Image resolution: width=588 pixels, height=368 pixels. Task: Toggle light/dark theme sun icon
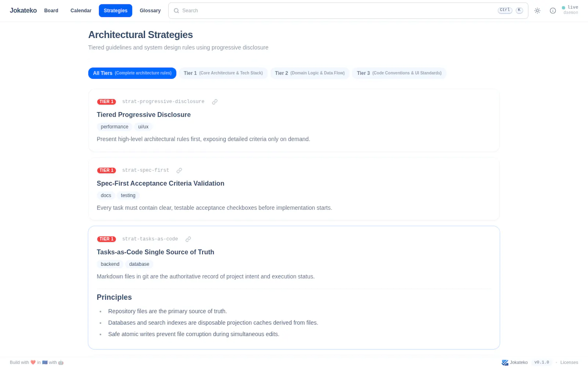[537, 11]
